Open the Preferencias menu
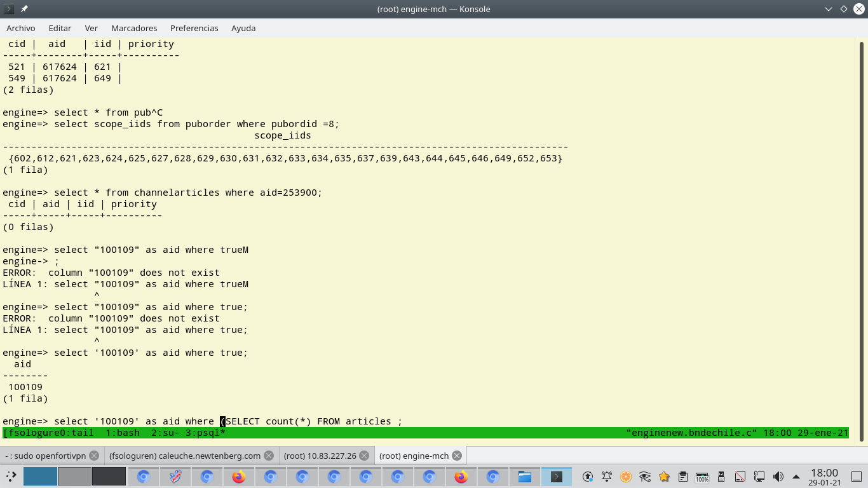 (x=194, y=28)
